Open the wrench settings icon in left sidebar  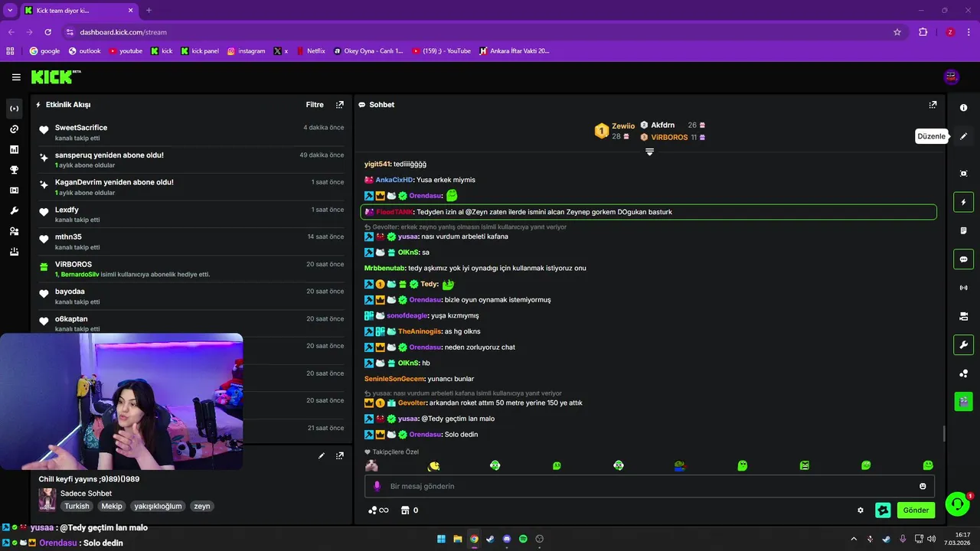[14, 210]
